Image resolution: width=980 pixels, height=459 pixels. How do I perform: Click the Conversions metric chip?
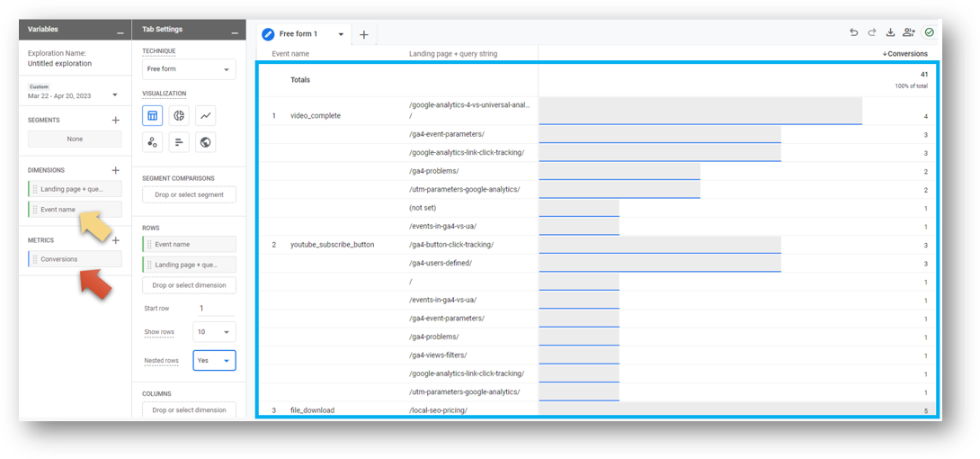pos(75,259)
